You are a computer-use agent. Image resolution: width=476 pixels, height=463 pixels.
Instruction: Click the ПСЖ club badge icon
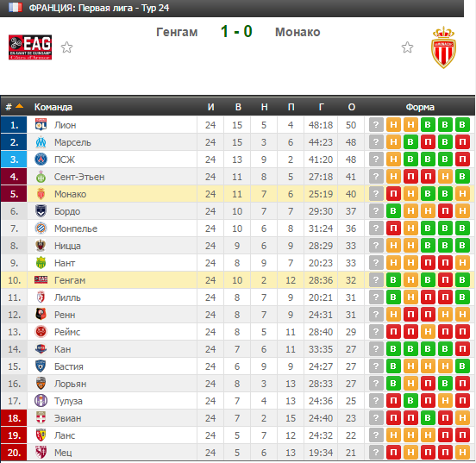[x=41, y=160]
